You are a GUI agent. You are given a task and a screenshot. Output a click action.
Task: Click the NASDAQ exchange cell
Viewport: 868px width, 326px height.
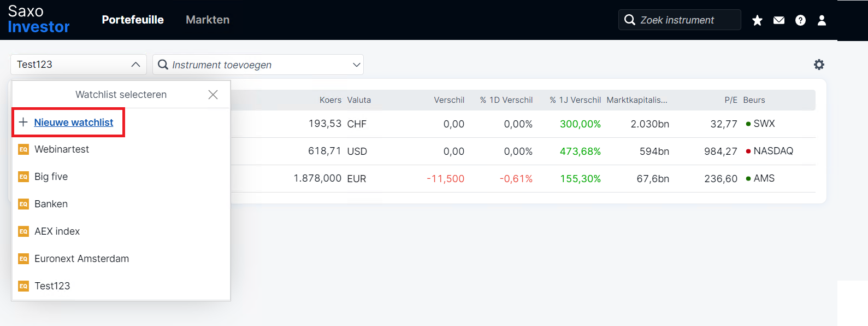(770, 151)
